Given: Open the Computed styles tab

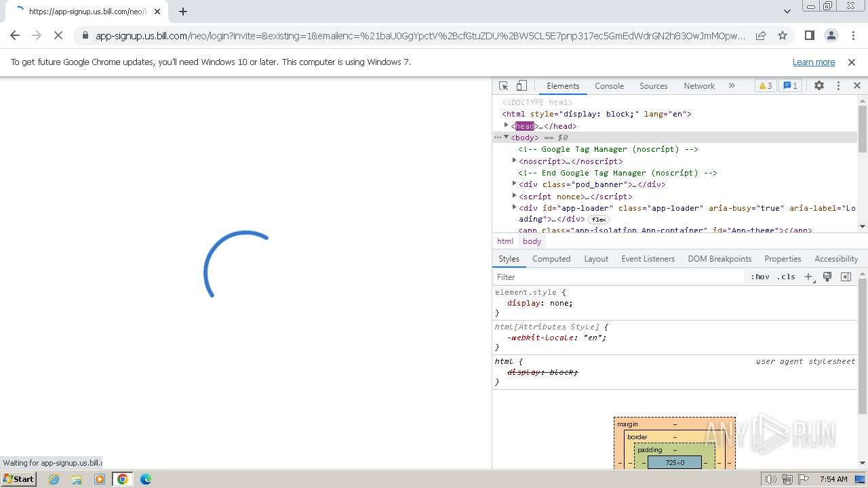Looking at the screenshot, I should point(551,259).
